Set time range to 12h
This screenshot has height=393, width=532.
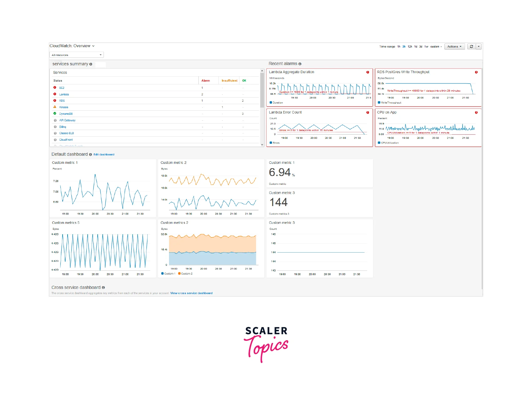410,47
